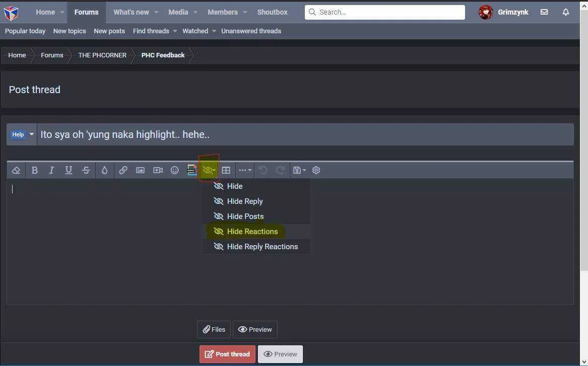
Task: Click the insert media video icon
Action: pyautogui.click(x=158, y=171)
